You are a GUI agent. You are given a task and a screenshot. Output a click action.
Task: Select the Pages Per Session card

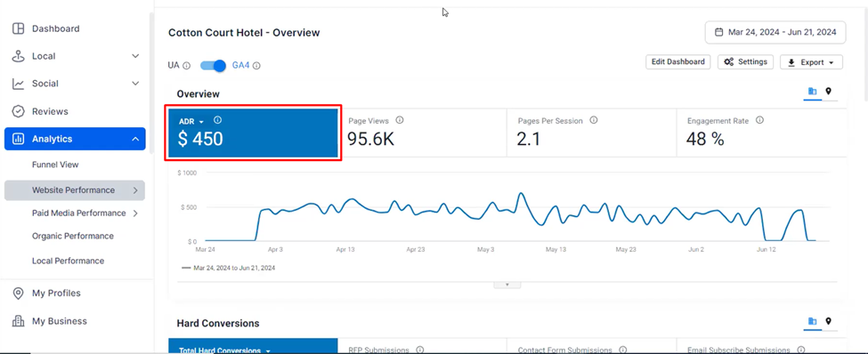point(591,133)
